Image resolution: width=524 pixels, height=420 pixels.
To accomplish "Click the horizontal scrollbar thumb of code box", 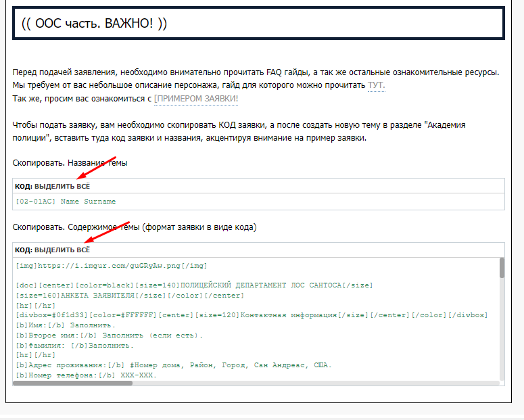I will 72,383.
